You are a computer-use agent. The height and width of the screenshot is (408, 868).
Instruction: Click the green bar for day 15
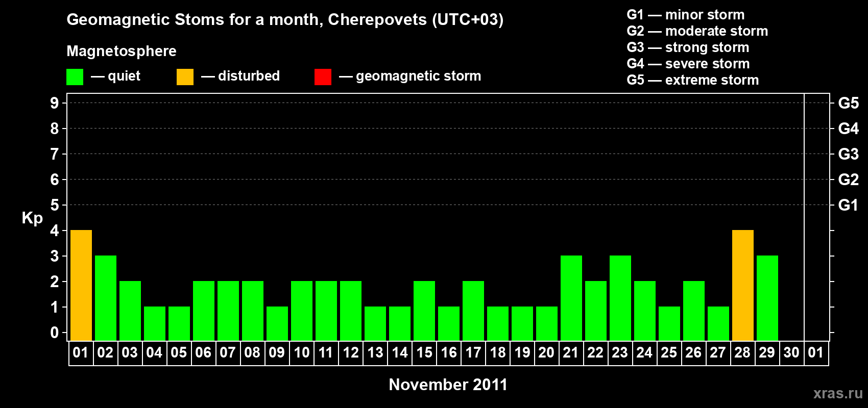point(424,311)
